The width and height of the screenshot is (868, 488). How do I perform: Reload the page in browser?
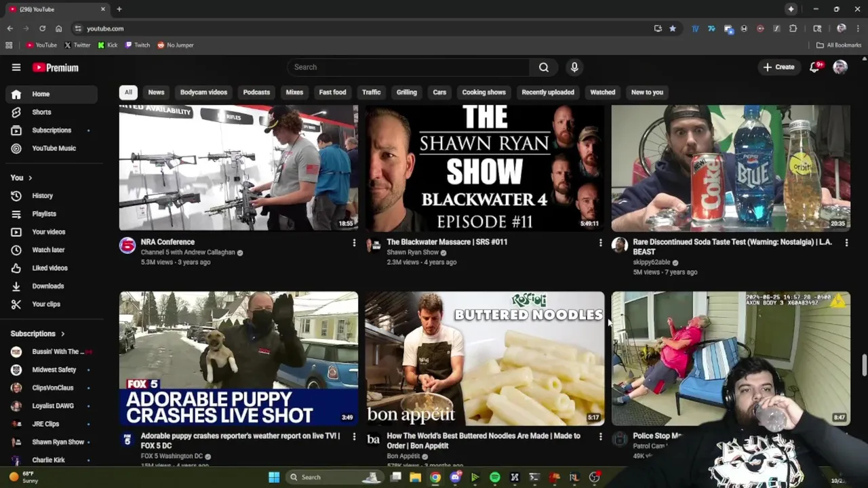pyautogui.click(x=42, y=28)
